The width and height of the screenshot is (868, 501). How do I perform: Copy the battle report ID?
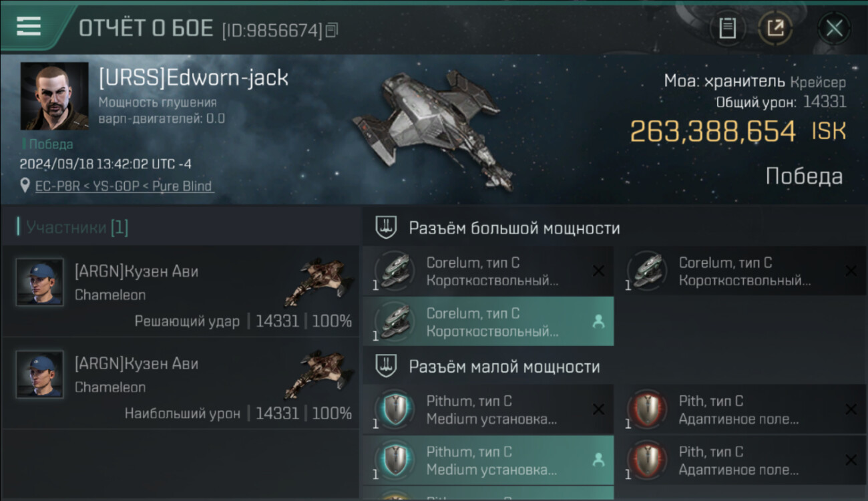pyautogui.click(x=332, y=30)
